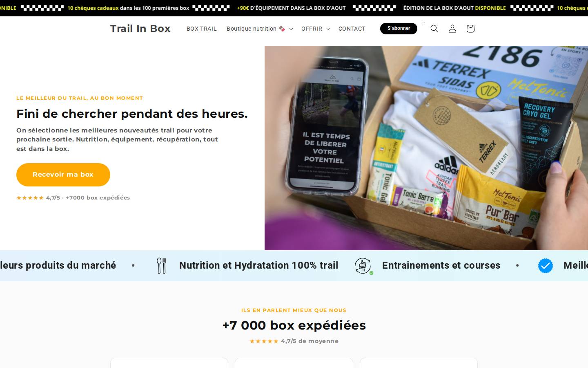Click the hero box product photo
Viewport: 588px width, 368px height.
coord(426,148)
